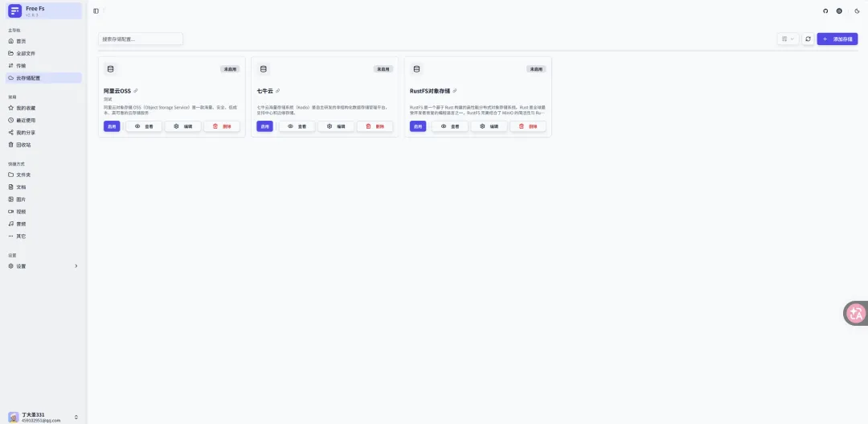Open 我的收藏 favorites
Image resolution: width=868 pixels, height=424 pixels.
pos(43,108)
